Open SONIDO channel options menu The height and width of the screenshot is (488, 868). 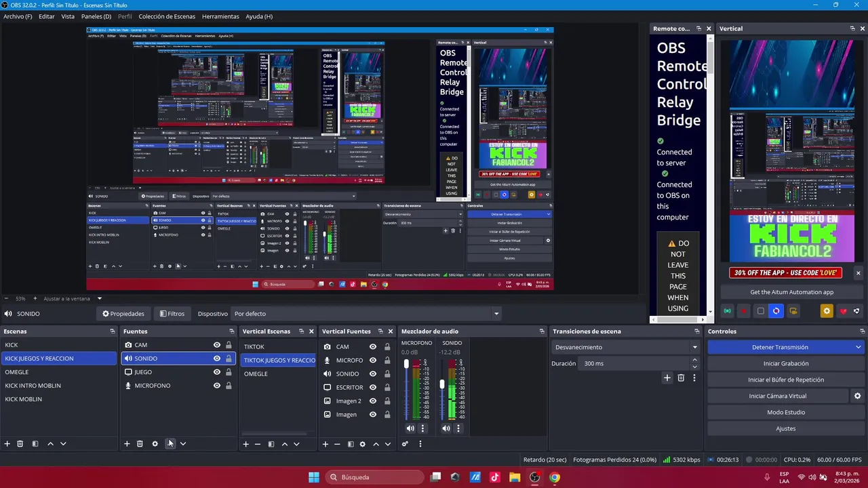pyautogui.click(x=458, y=428)
